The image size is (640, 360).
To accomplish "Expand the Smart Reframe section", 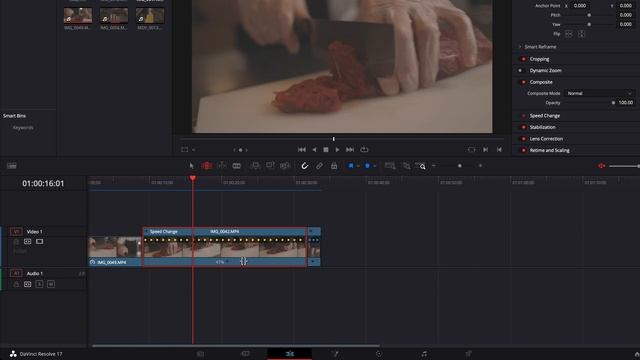I will (x=520, y=47).
